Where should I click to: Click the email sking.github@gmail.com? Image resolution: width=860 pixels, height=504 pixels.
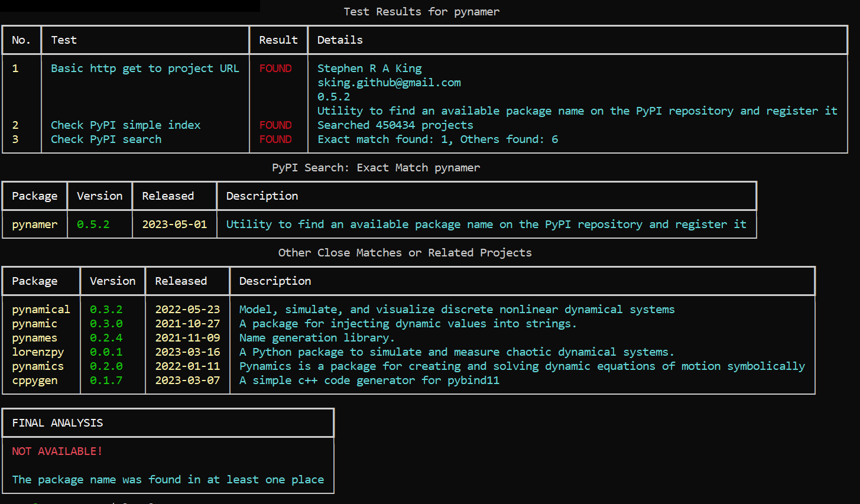point(389,83)
